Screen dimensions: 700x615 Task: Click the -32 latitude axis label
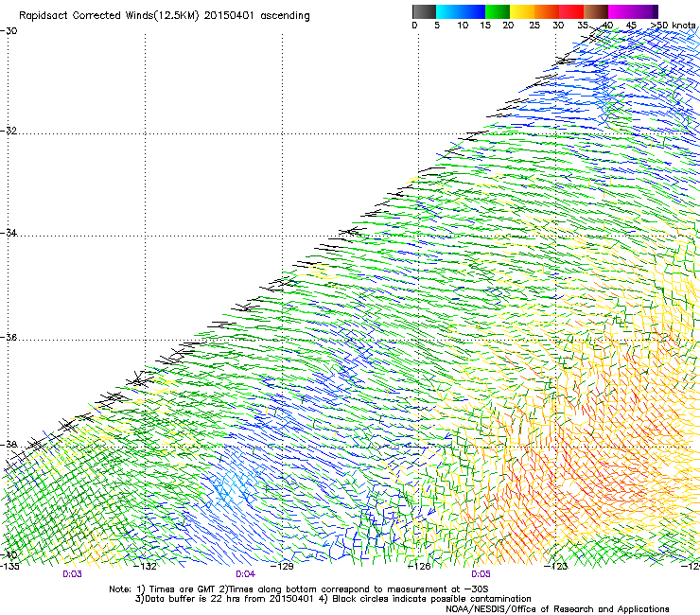9,132
